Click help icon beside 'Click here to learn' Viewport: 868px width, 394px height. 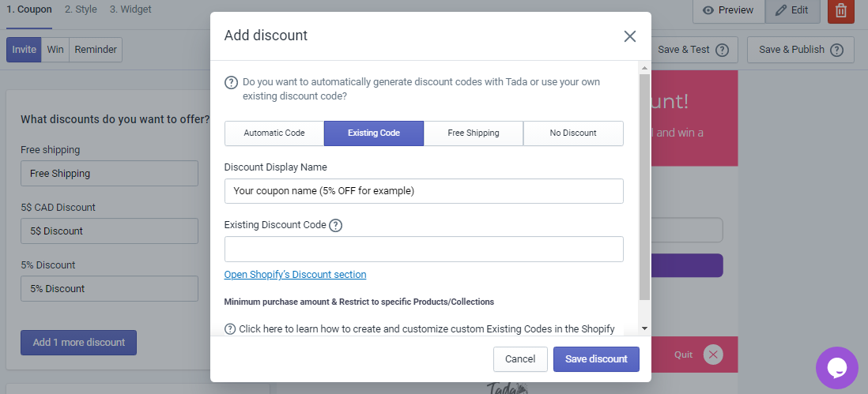click(x=230, y=329)
